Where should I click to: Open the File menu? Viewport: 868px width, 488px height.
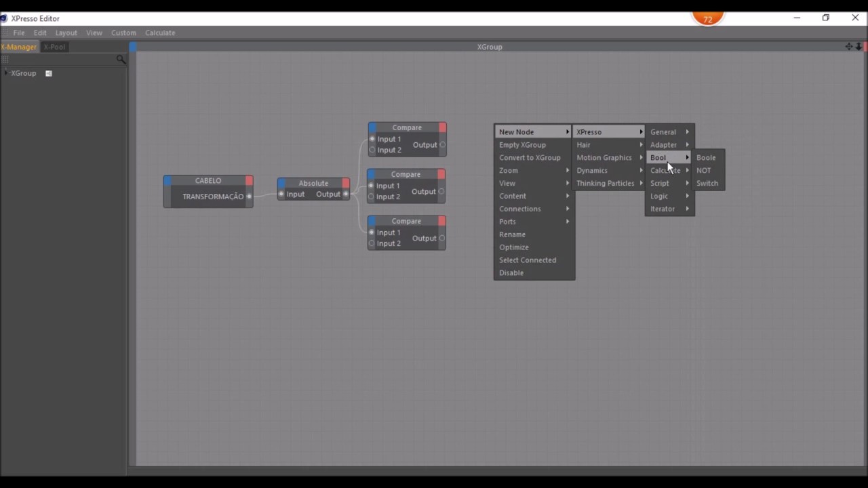pos(19,33)
